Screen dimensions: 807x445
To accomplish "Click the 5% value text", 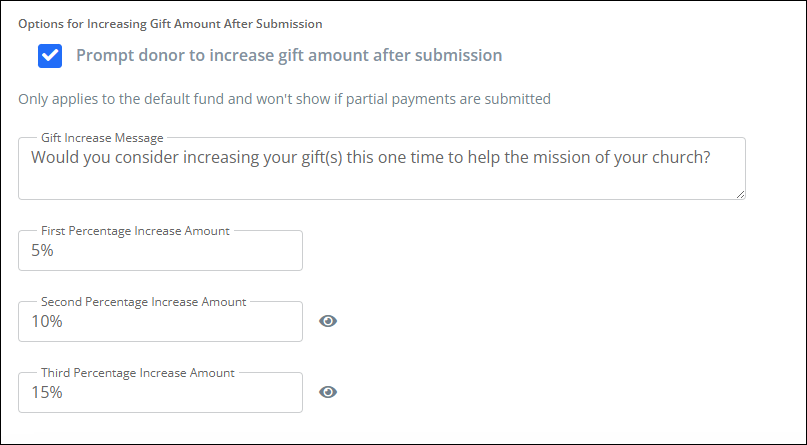I will (x=42, y=252).
